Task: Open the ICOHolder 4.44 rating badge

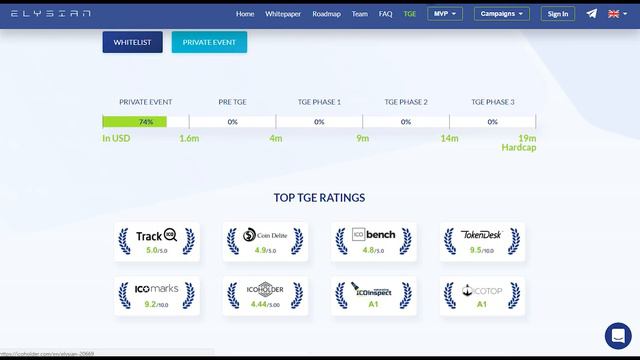Action: point(265,296)
